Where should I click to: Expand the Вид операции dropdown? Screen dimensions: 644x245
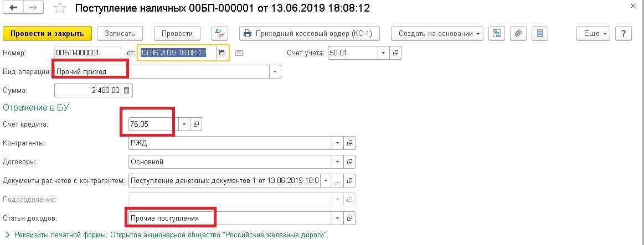[x=275, y=71]
